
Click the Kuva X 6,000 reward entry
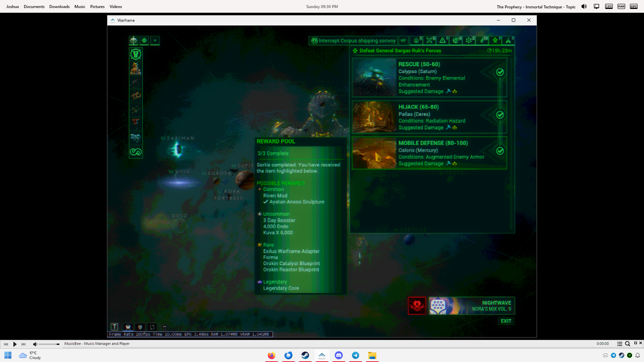click(278, 233)
